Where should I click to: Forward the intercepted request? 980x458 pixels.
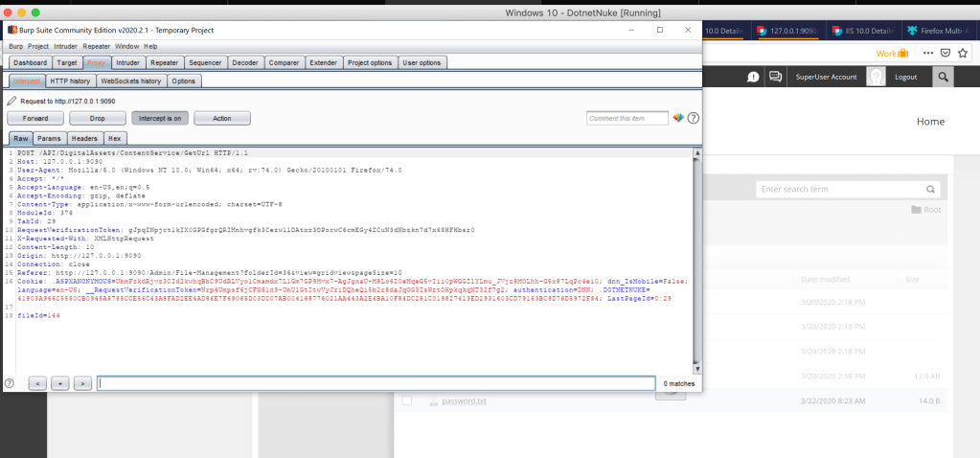click(35, 118)
